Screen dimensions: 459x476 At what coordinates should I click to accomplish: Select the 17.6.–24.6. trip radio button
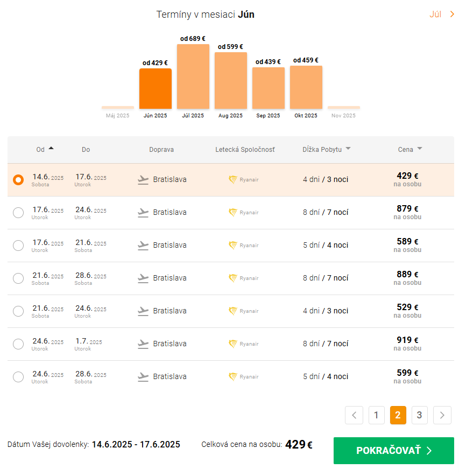18,213
